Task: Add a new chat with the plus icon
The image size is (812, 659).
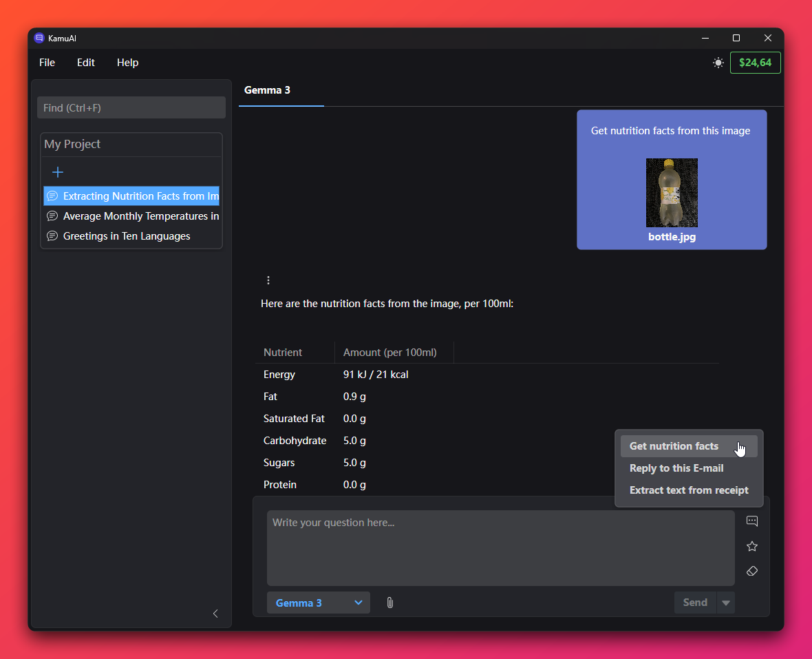Action: (x=58, y=172)
